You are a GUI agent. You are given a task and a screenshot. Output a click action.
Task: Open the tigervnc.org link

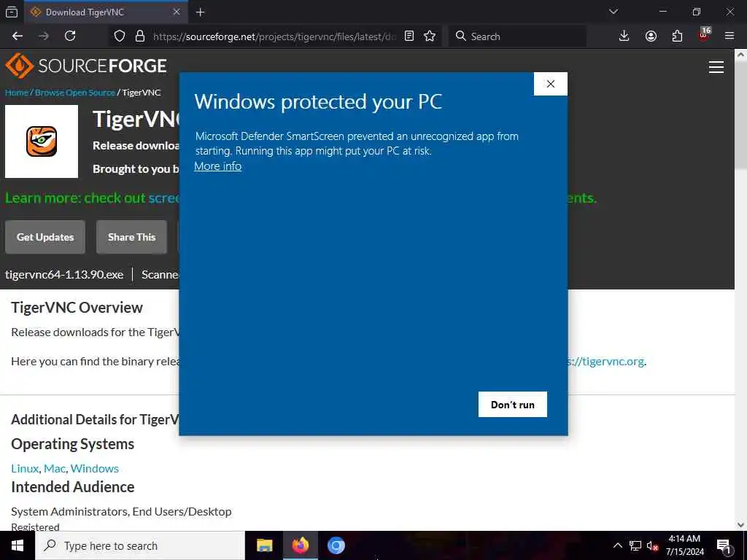click(606, 362)
